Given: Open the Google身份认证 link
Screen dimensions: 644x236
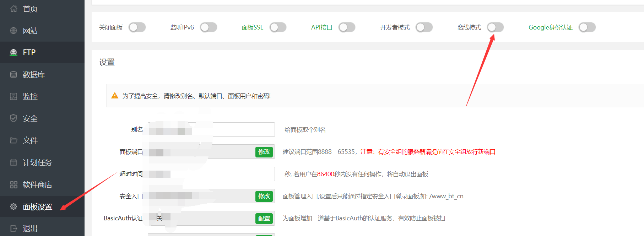Looking at the screenshot, I should [x=550, y=27].
